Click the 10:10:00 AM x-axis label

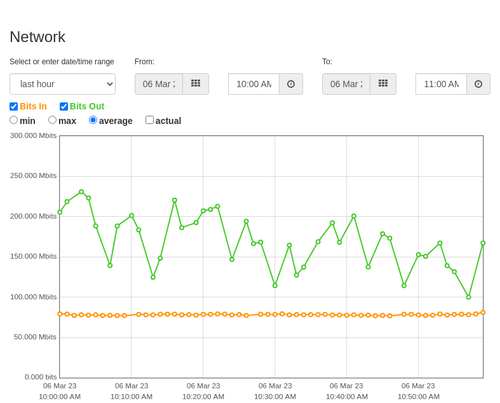click(131, 397)
